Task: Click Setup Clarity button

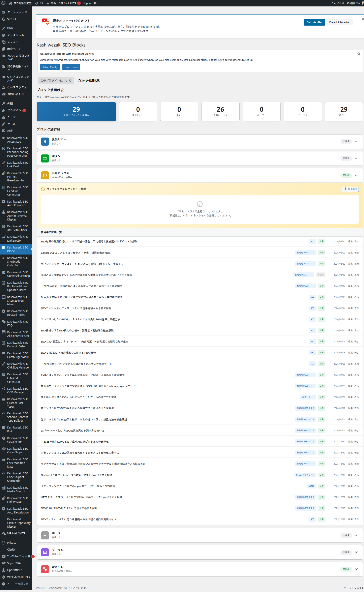Action: pos(50,67)
